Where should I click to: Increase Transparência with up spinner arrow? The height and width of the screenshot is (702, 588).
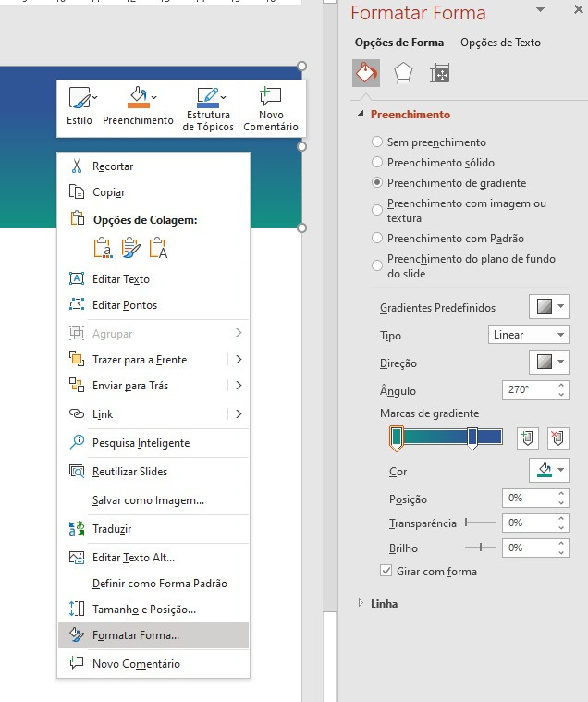click(561, 518)
